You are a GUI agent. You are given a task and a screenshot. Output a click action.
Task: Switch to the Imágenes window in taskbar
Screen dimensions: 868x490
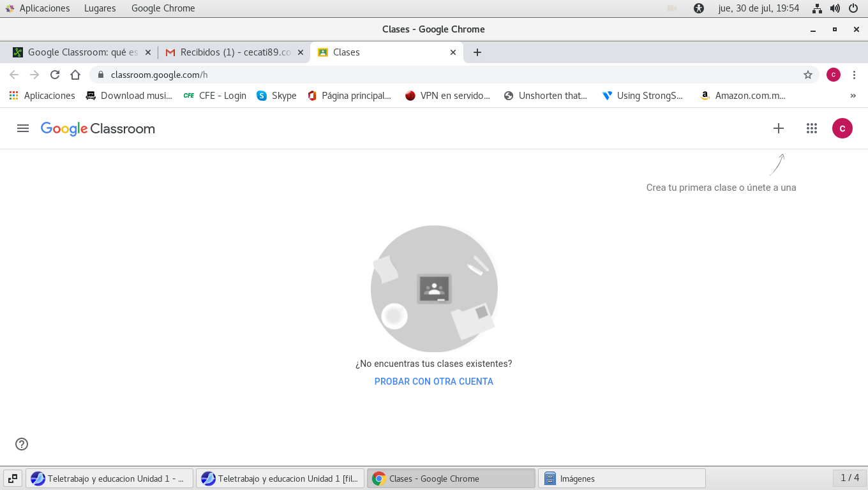[622, 479]
